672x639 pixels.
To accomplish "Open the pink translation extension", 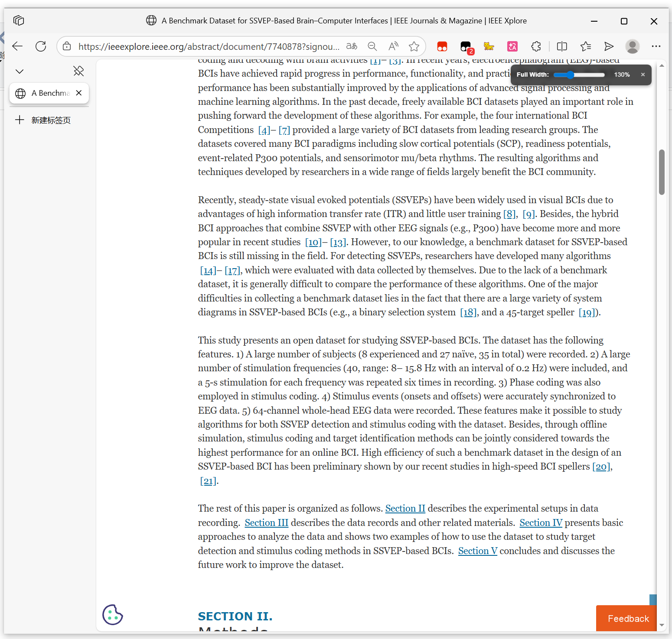I will point(512,46).
